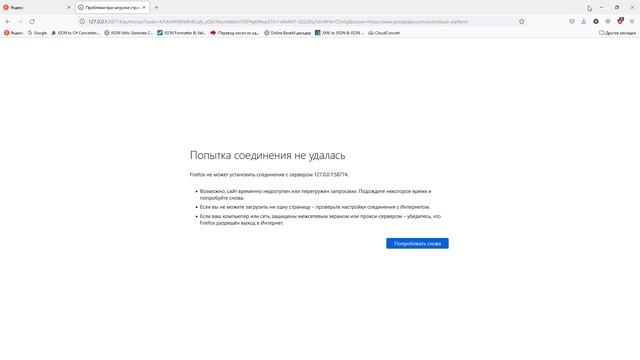
Task: Reload the current page
Action: tap(32, 21)
